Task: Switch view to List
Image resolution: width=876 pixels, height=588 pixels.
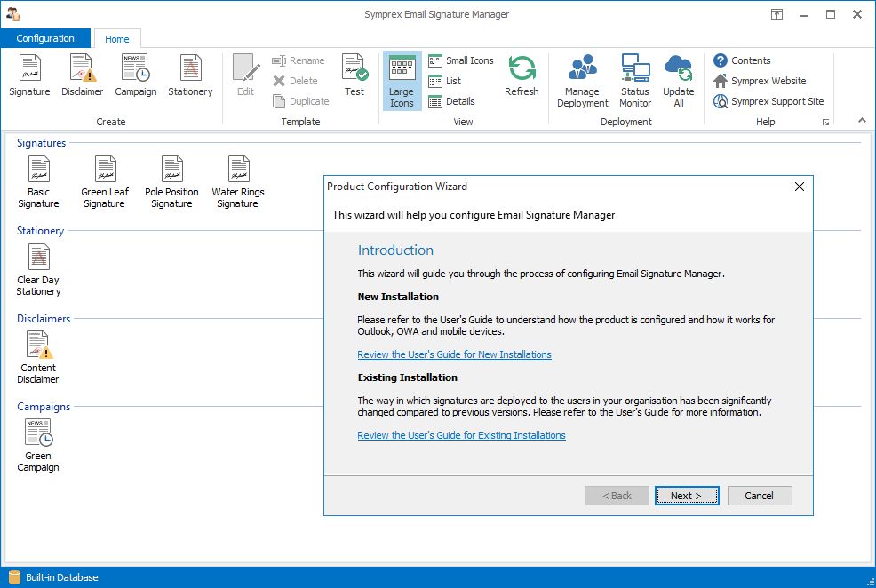Action: click(x=445, y=81)
